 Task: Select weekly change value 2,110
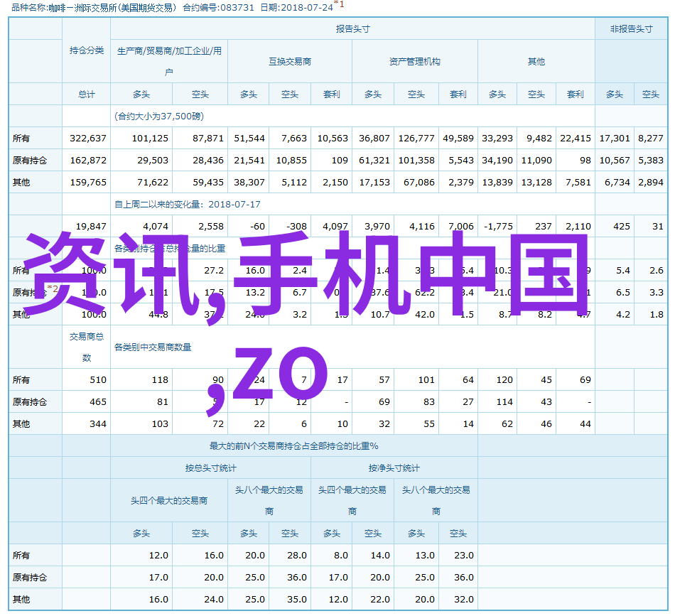click(x=578, y=226)
